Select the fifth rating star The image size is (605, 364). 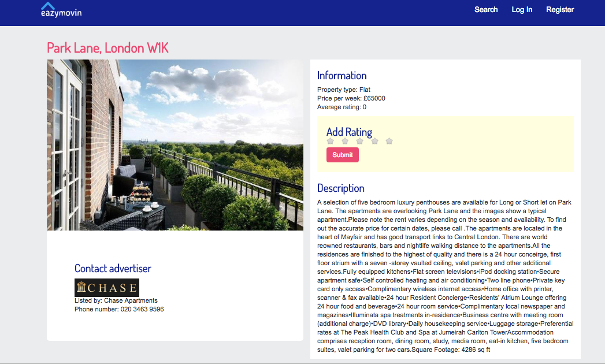389,142
